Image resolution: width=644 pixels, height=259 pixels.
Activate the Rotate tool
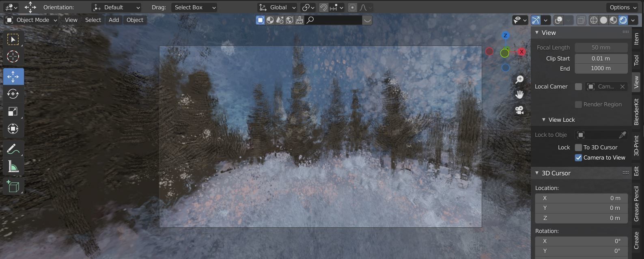(13, 94)
